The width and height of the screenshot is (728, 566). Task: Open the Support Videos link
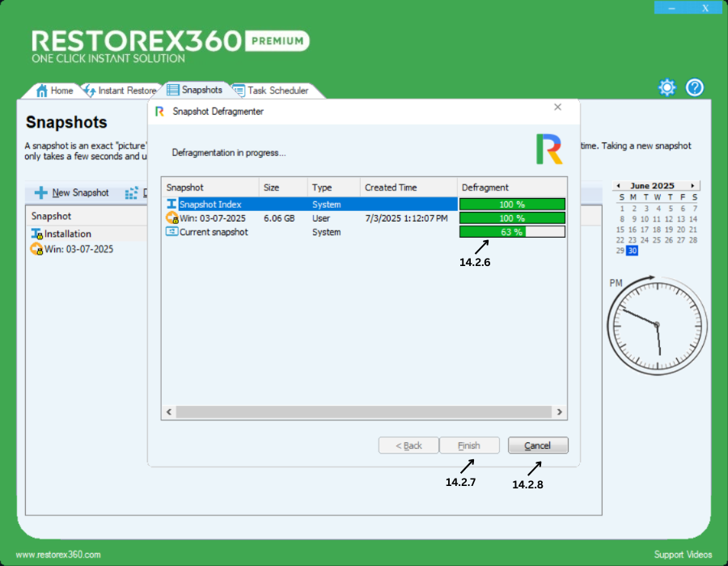[x=683, y=555]
